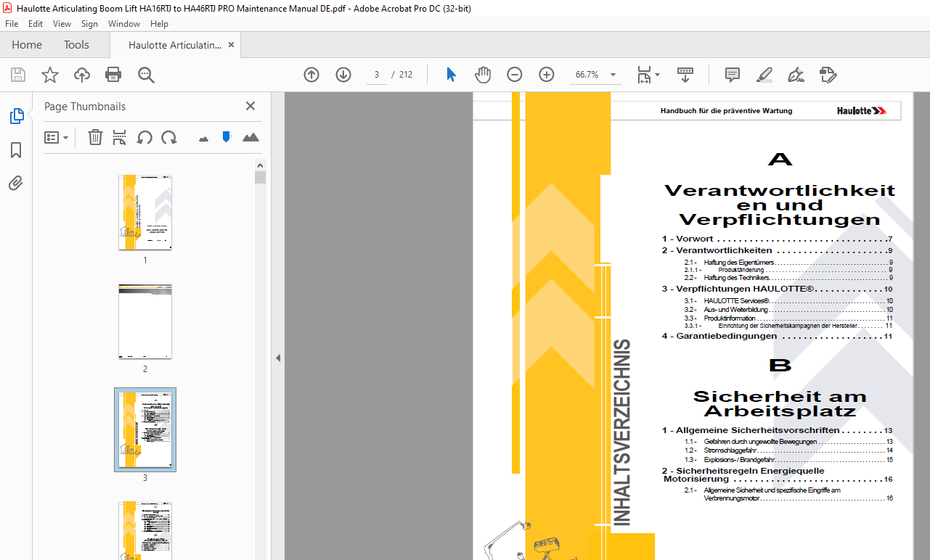Follow the '2 - Verantwortlichkeiten' contents entry
930x560 pixels.
click(777, 250)
